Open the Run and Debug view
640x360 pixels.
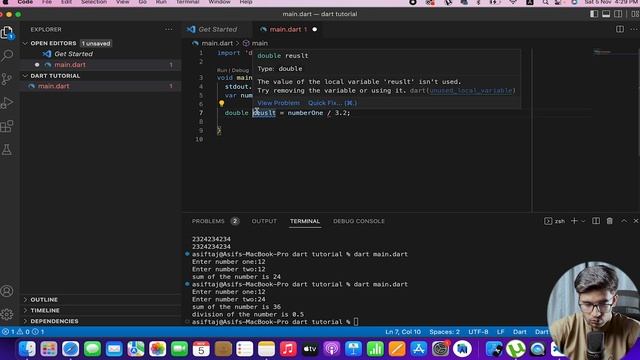(x=7, y=102)
